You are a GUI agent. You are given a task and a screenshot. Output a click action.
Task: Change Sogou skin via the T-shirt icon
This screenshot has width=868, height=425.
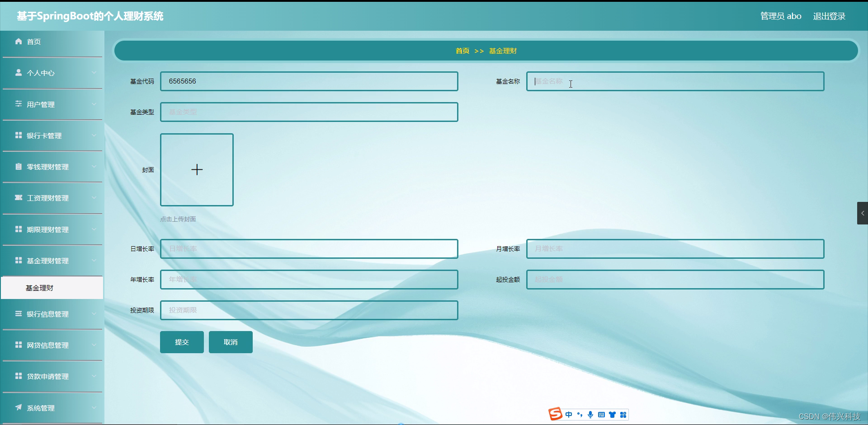[613, 415]
